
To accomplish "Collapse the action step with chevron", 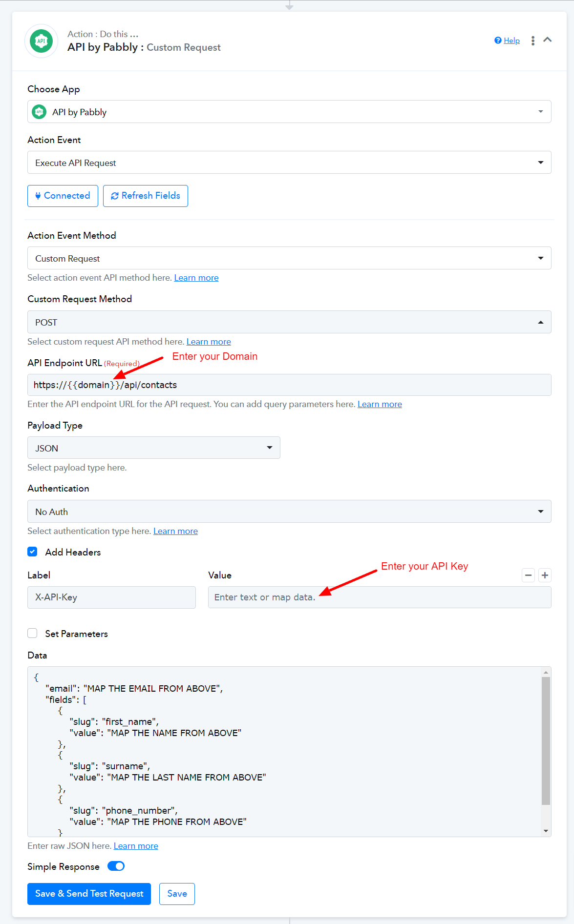I will (x=548, y=40).
